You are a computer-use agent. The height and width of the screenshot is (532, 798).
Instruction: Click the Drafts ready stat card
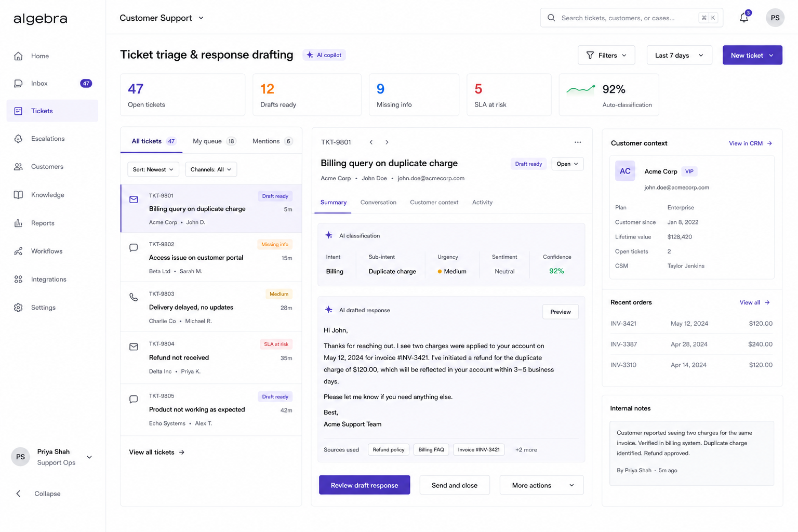(x=307, y=95)
